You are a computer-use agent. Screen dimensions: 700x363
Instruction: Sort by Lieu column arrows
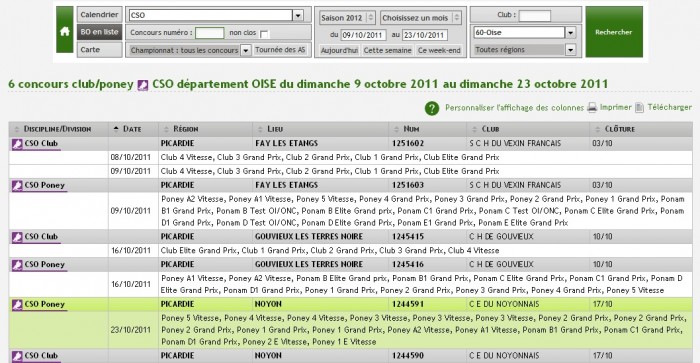(260, 129)
